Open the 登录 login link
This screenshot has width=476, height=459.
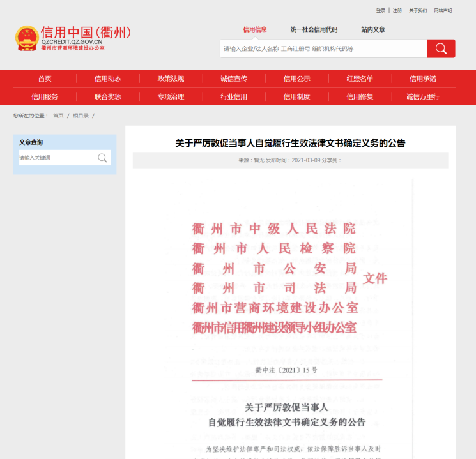[381, 10]
